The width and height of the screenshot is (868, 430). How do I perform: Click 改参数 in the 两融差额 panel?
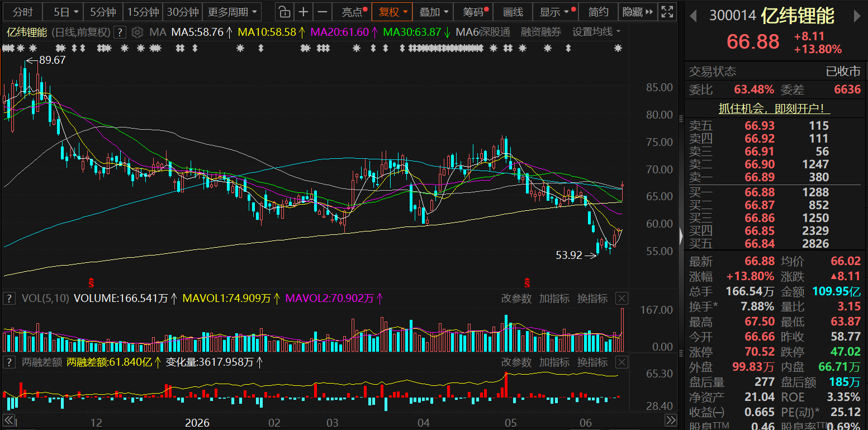(x=516, y=362)
